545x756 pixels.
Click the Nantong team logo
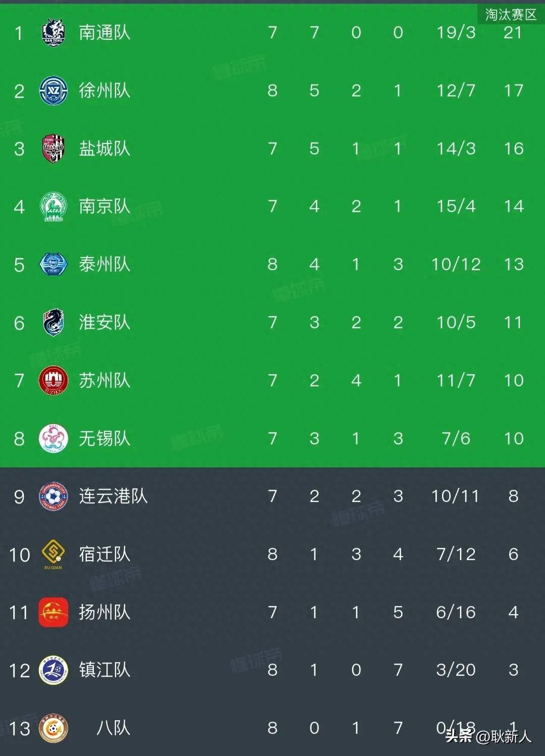[53, 33]
